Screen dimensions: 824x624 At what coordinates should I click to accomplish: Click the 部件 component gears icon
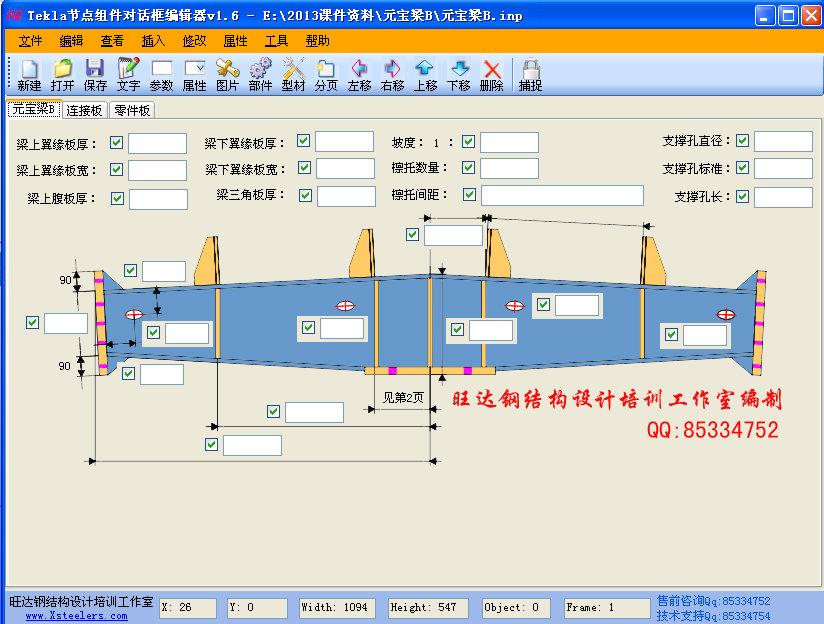point(261,75)
